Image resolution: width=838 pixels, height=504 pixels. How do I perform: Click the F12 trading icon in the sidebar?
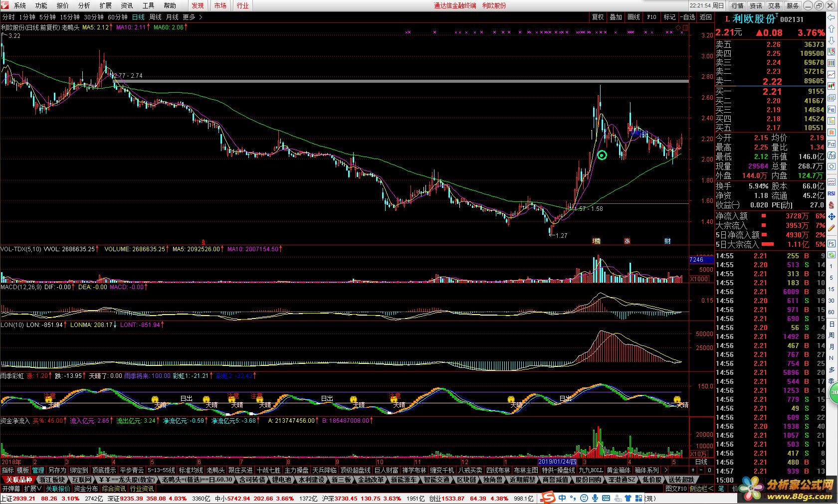832,144
